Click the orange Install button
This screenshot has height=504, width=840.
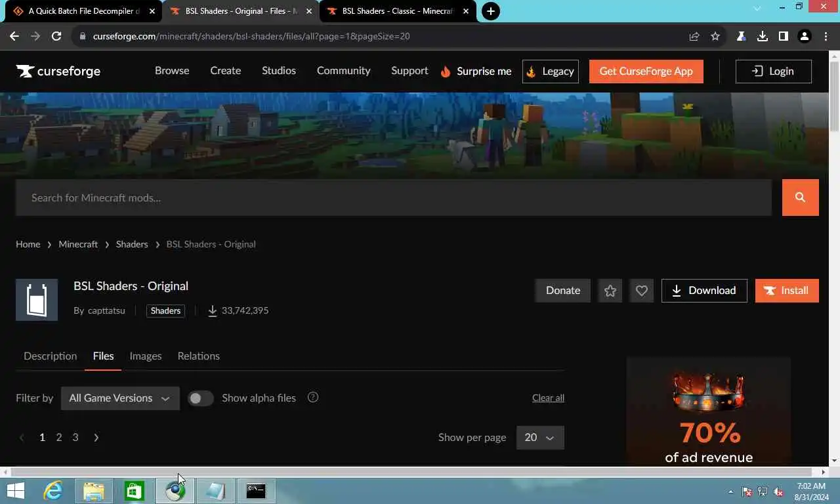tap(787, 291)
